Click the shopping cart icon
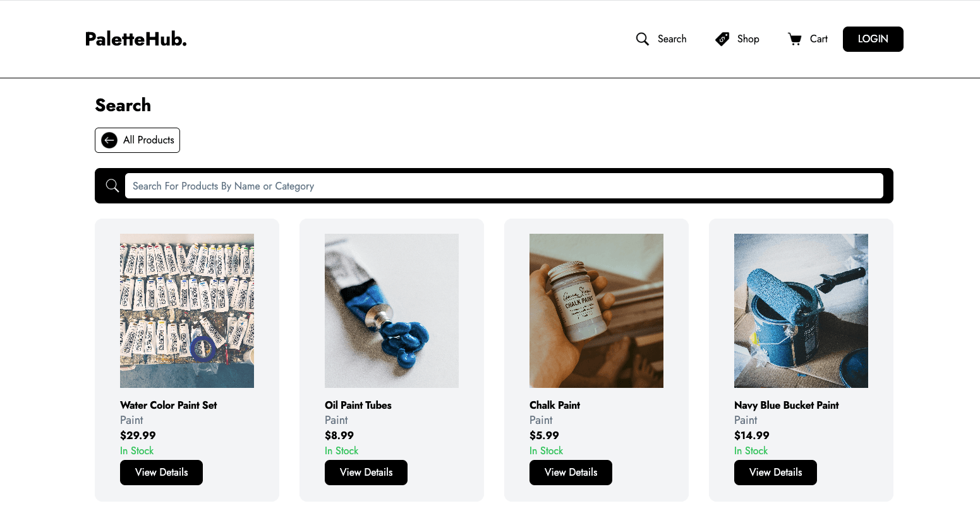This screenshot has width=980, height=513. (x=794, y=39)
